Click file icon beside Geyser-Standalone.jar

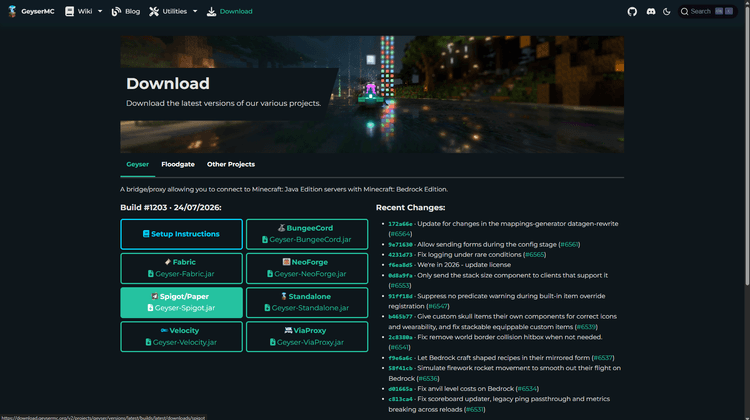(267, 308)
